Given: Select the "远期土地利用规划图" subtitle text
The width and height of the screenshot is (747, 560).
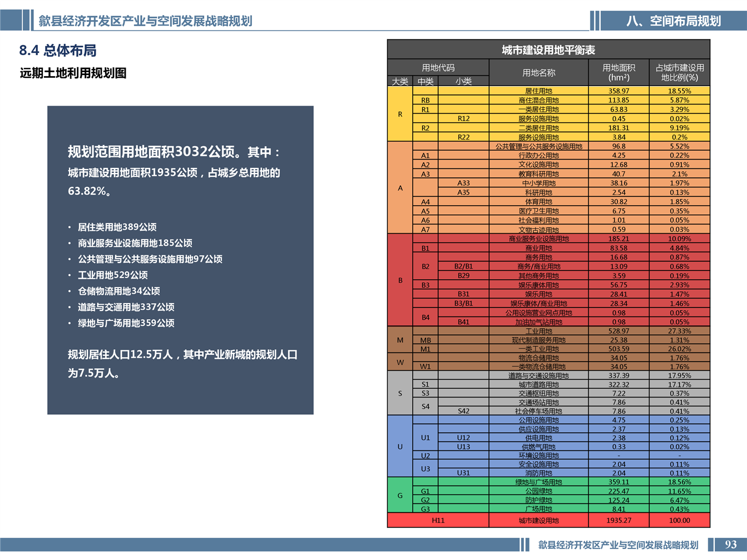Looking at the screenshot, I should (x=73, y=73).
